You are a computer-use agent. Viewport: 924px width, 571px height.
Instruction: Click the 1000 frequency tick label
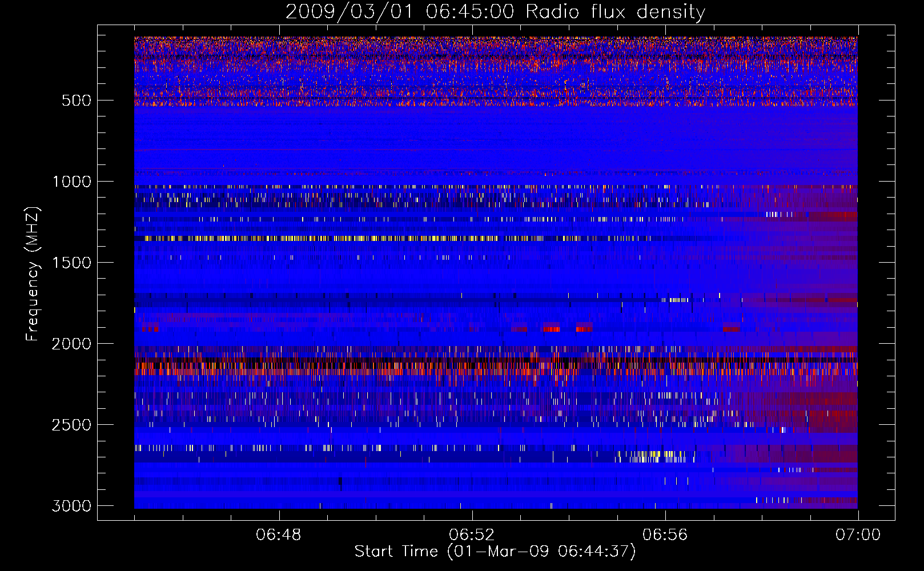tap(72, 182)
